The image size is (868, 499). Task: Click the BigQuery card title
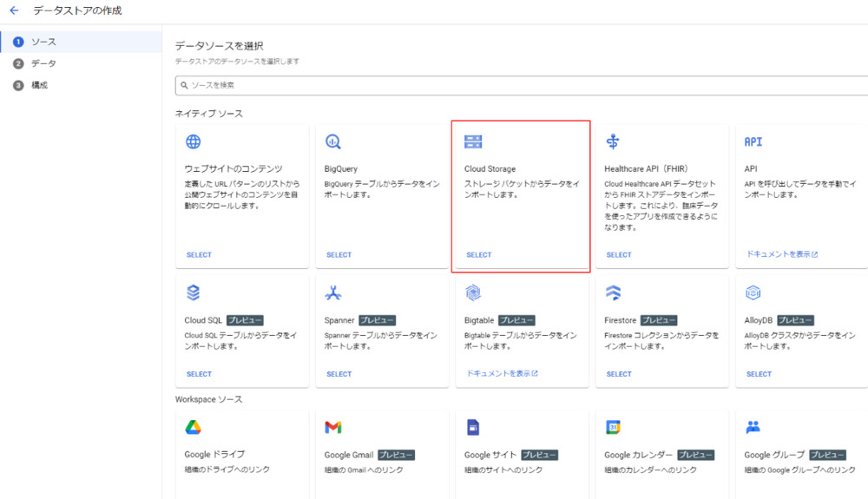click(x=341, y=168)
